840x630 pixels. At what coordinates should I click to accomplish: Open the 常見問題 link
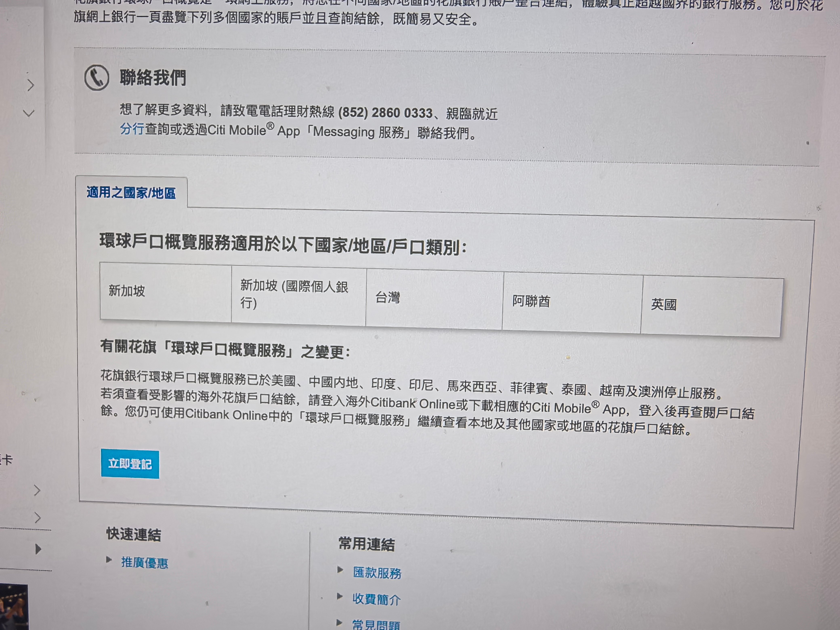point(376,624)
